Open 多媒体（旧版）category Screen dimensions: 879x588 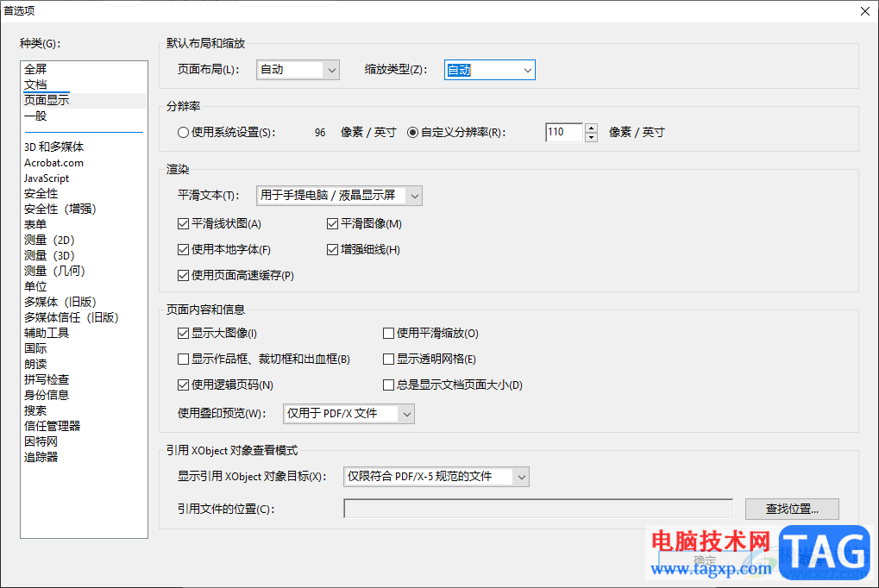[x=60, y=302]
